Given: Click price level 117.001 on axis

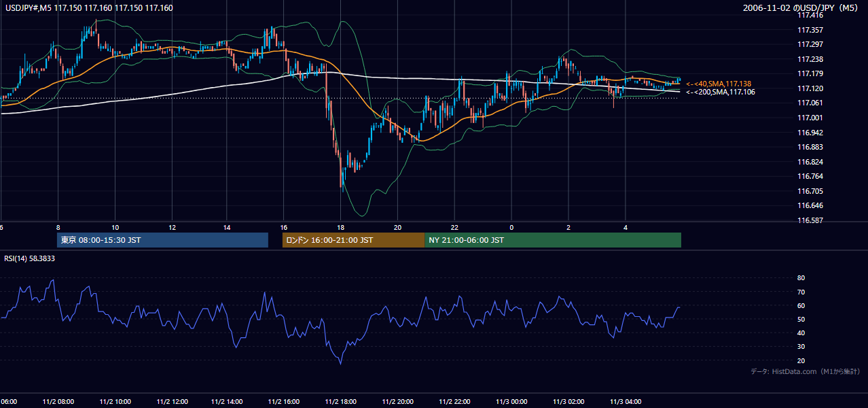Looking at the screenshot, I should [x=810, y=118].
